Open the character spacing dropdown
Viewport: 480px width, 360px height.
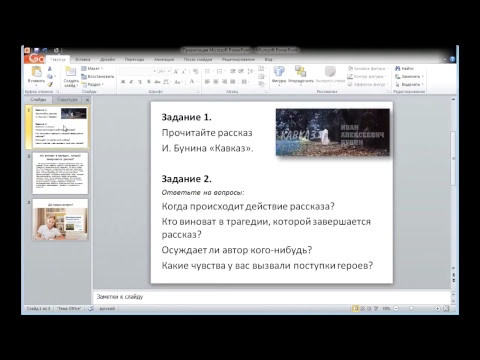pyautogui.click(x=167, y=82)
